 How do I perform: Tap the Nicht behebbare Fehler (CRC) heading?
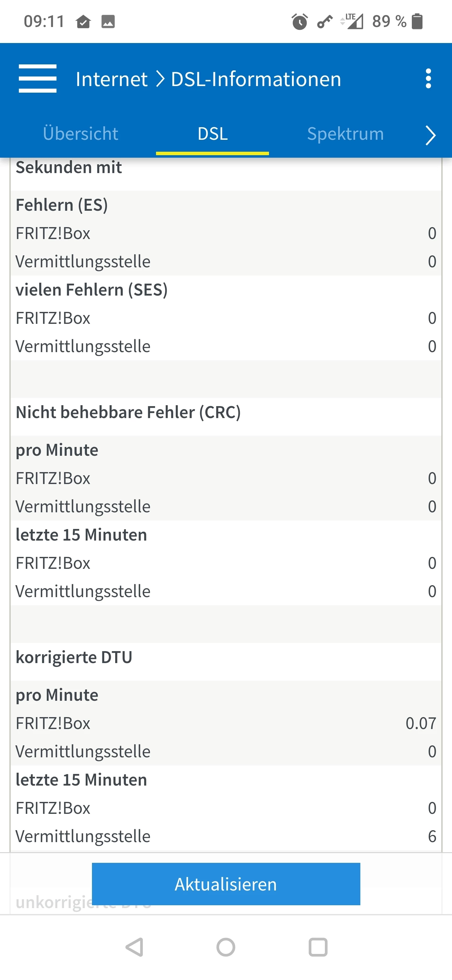pyautogui.click(x=128, y=412)
